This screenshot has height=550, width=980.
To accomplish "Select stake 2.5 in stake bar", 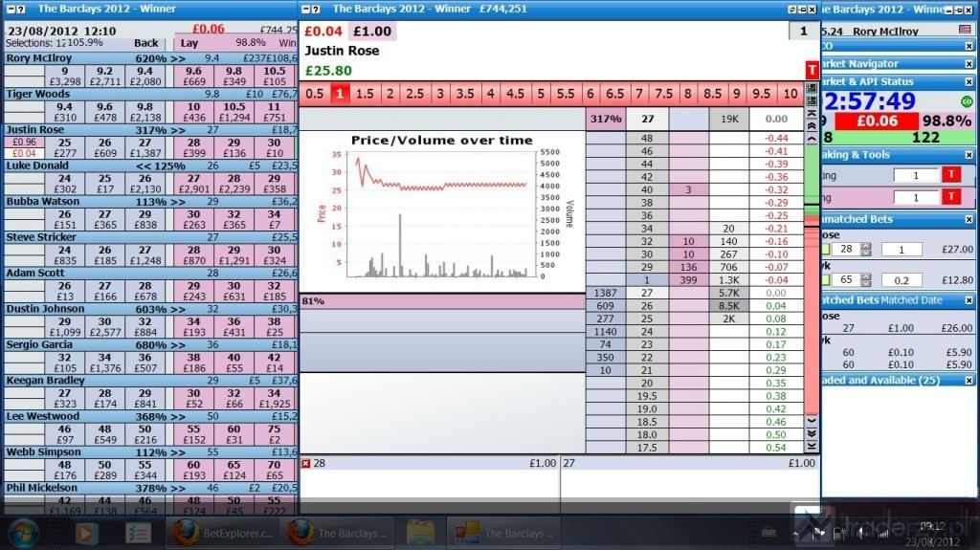I will click(x=415, y=94).
